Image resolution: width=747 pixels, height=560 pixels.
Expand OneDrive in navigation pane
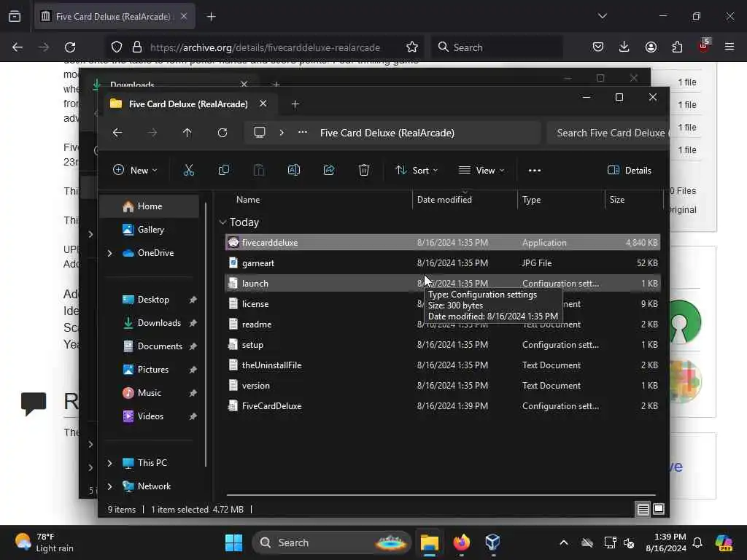point(109,253)
